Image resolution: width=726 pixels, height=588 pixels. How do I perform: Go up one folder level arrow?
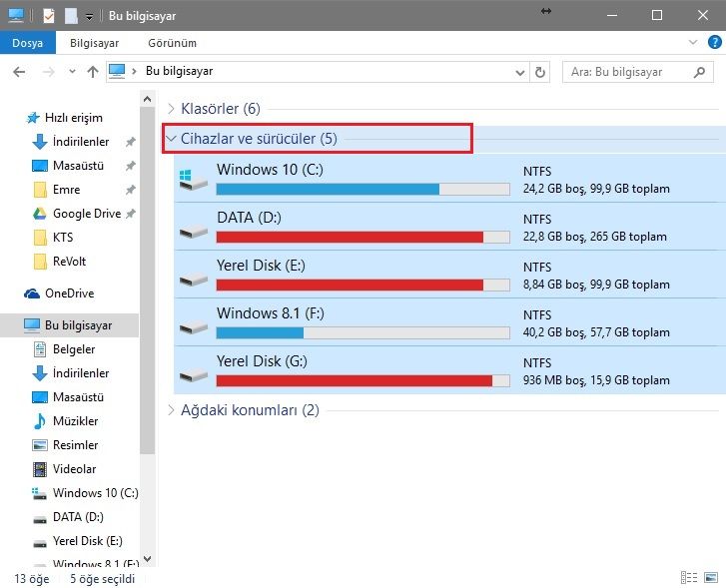click(93, 72)
